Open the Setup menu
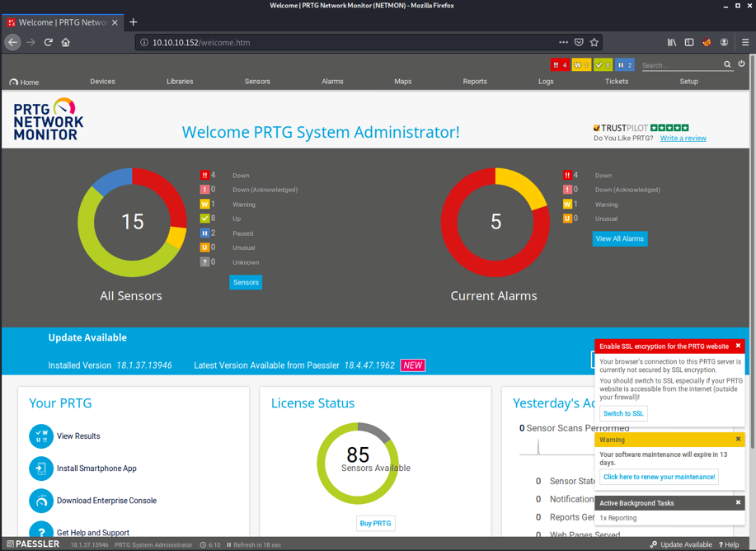756x551 pixels. click(689, 82)
